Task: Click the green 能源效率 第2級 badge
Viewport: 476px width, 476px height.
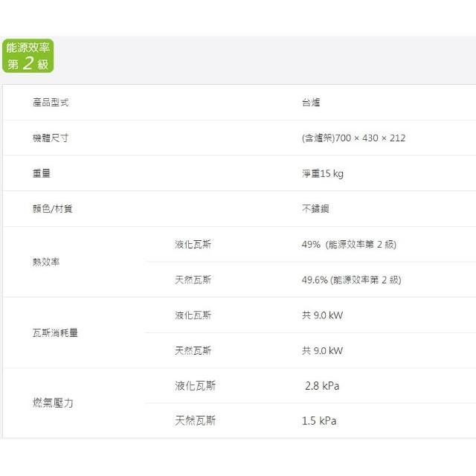Action: pyautogui.click(x=28, y=56)
